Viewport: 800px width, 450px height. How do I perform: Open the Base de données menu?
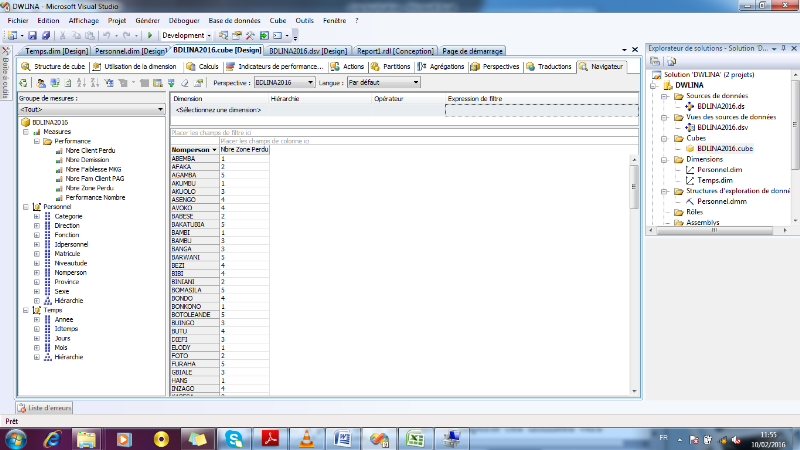(x=234, y=21)
